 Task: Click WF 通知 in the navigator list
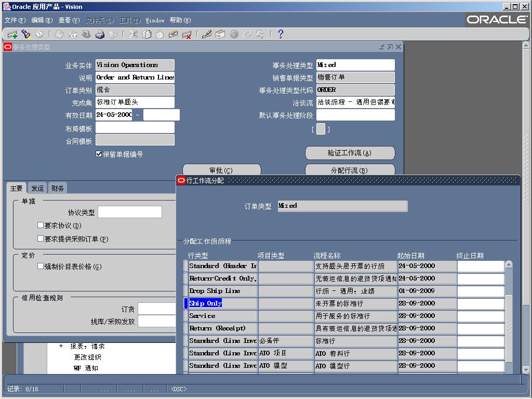pos(86,368)
